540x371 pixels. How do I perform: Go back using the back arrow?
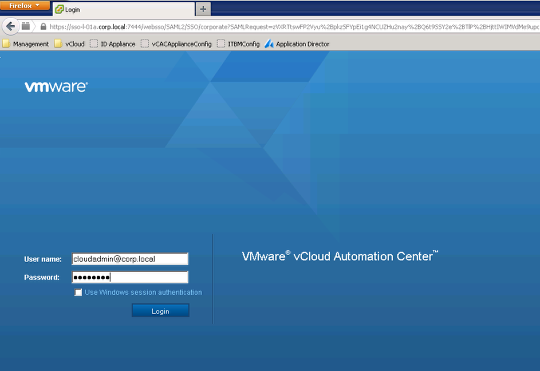pyautogui.click(x=11, y=26)
